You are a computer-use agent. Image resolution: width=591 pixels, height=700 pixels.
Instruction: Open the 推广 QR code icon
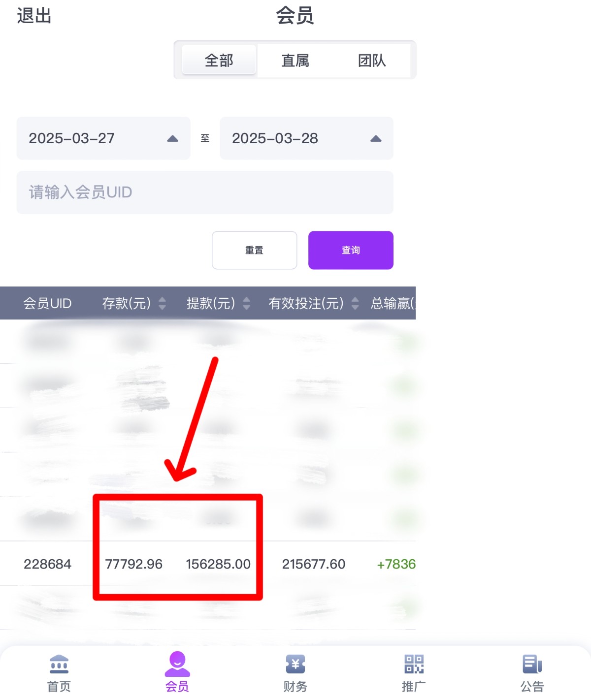point(414,665)
